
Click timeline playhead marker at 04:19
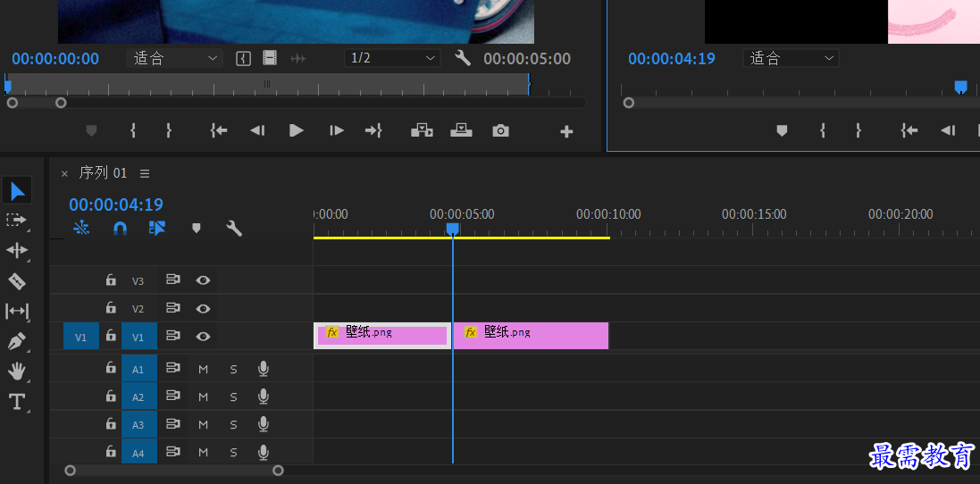(x=453, y=229)
